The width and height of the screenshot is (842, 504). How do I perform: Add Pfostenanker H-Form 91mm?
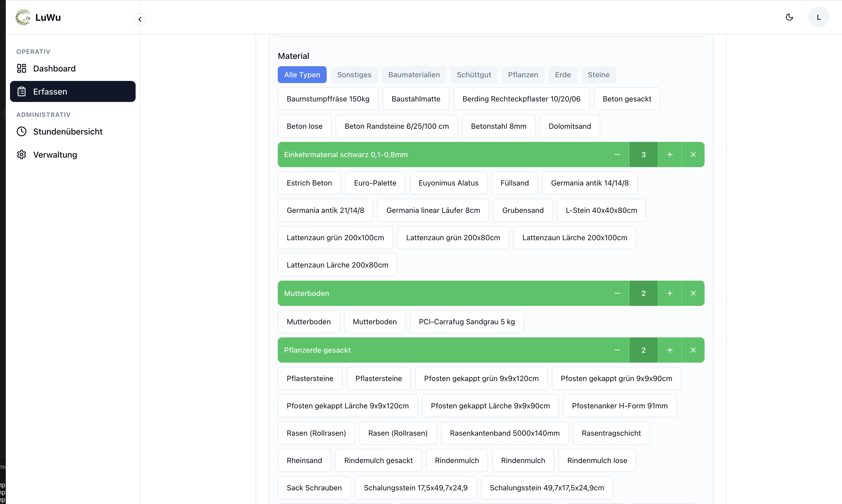(619, 405)
